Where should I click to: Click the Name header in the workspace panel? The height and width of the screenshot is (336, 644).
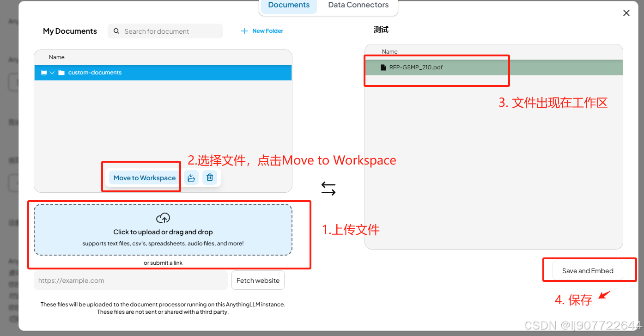[390, 52]
